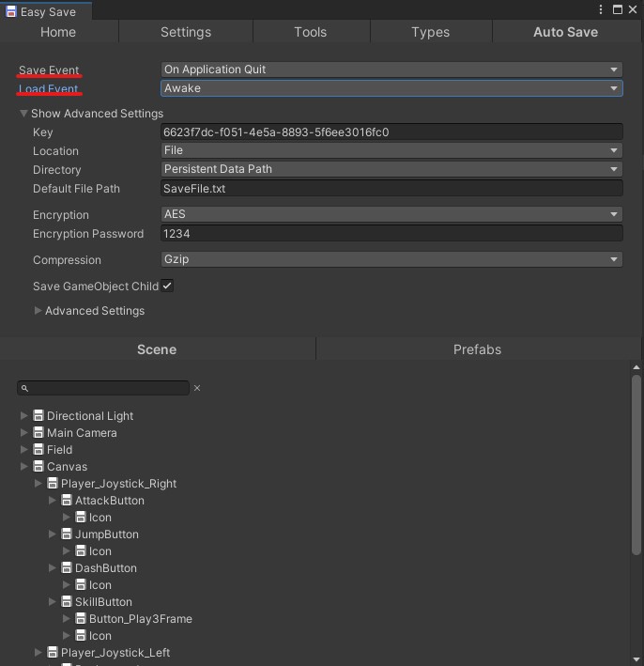Select the Button_Play3Frame row label
Screen dimensions: 644x666
coord(141,619)
